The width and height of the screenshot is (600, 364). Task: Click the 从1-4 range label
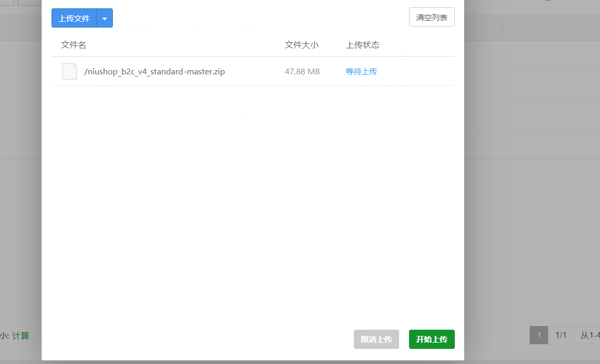[x=591, y=335]
